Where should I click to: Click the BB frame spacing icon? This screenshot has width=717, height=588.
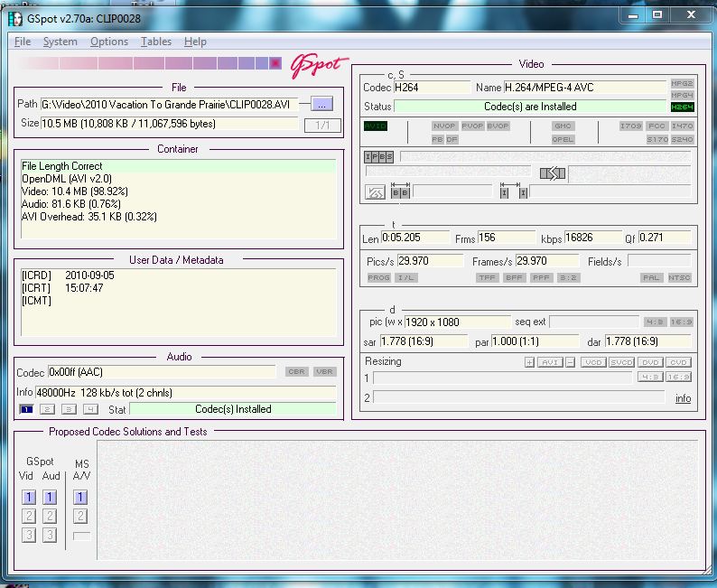coord(400,192)
